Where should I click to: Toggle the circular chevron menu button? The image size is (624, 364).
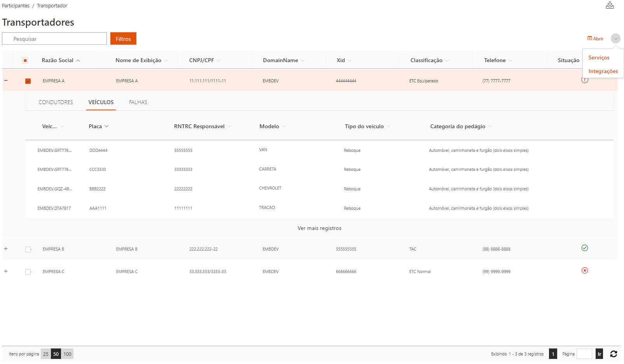click(x=615, y=39)
